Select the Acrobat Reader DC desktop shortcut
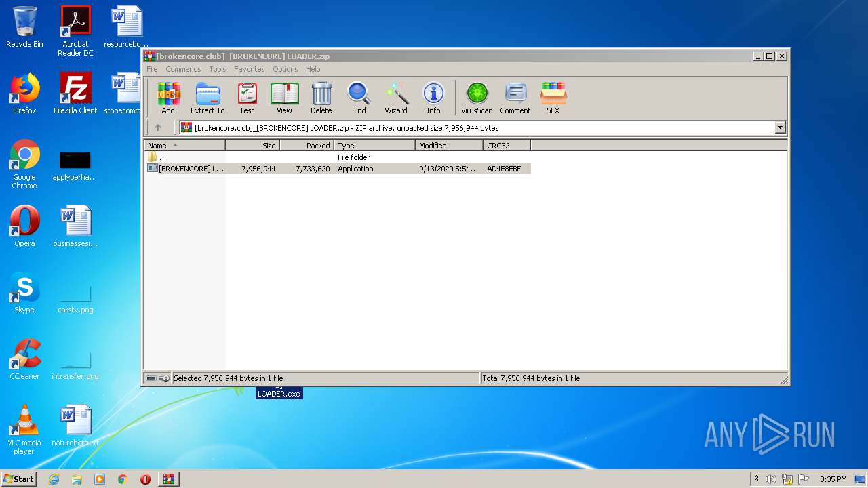The image size is (868, 488). coord(75,31)
